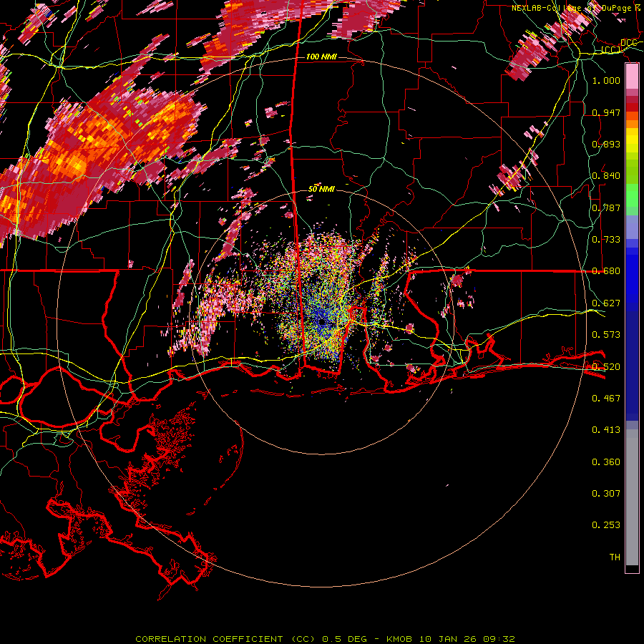Click the 0.467 color scale value
Viewport: 644px width, 644px height.
click(x=606, y=398)
